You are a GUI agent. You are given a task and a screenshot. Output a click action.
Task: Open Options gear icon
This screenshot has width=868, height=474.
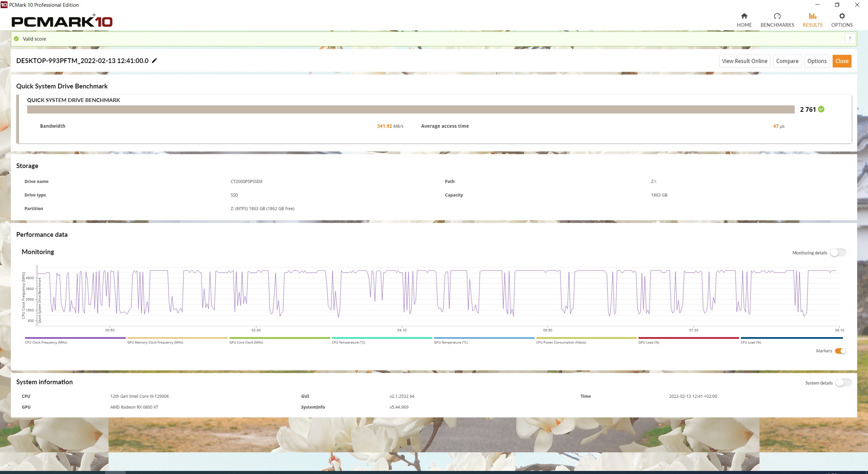point(842,16)
